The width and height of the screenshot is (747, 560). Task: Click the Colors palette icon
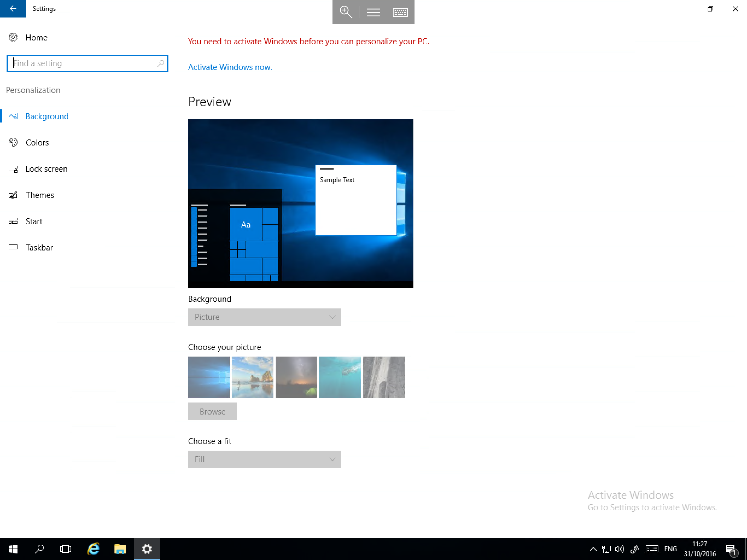[x=13, y=142]
